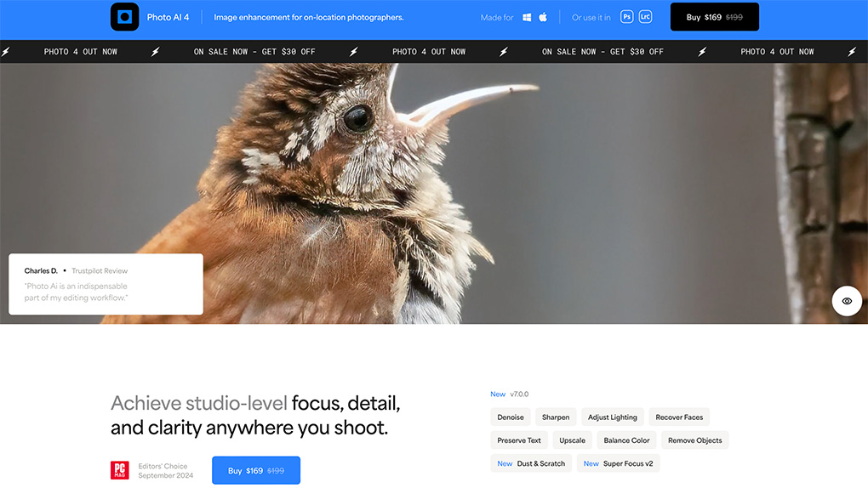Click the 'Editors' Choice September 2024' text

coord(166,471)
